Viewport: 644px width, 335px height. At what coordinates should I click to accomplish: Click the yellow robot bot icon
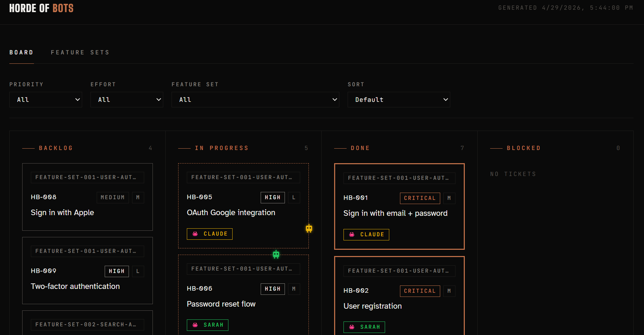pyautogui.click(x=309, y=228)
